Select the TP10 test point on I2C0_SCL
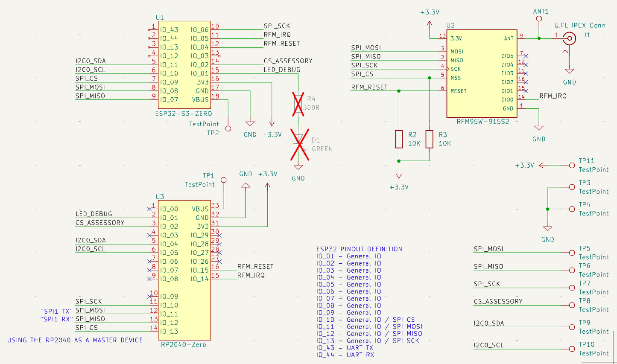The image size is (617, 364). 572,349
